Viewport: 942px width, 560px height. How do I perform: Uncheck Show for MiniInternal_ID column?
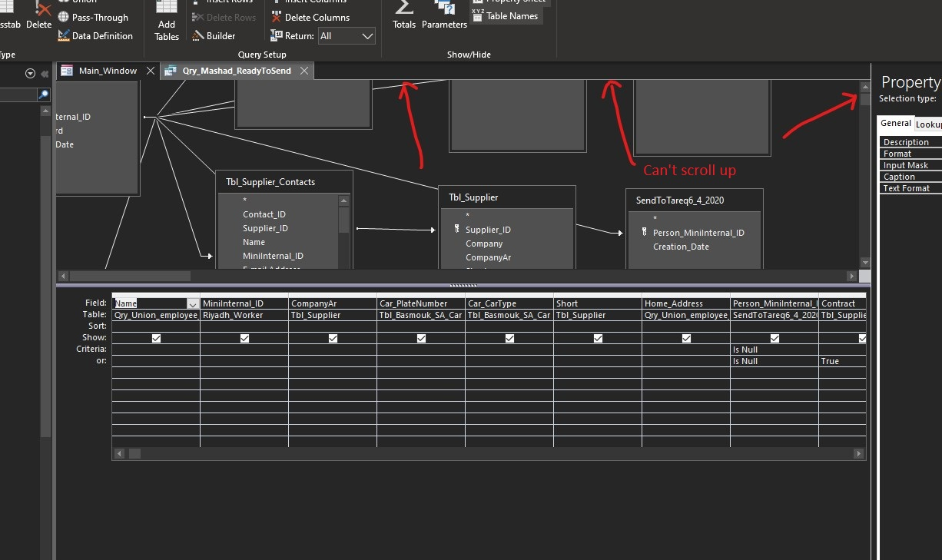tap(244, 338)
